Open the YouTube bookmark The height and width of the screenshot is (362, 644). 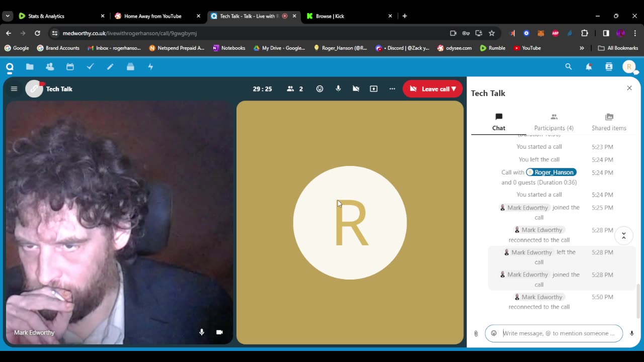point(527,48)
